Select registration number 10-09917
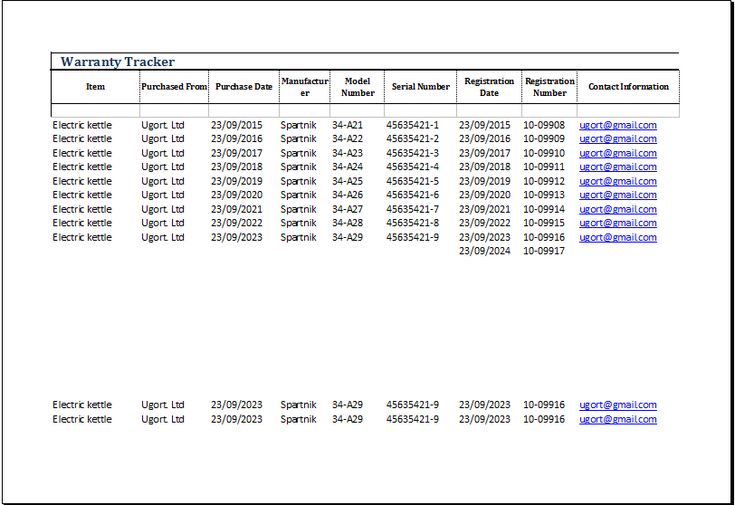The image size is (735, 505). (544, 251)
